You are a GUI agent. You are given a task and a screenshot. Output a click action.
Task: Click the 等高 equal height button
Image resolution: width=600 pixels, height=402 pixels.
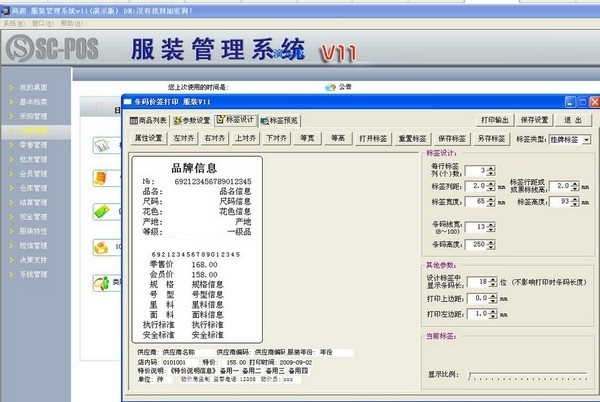click(338, 138)
